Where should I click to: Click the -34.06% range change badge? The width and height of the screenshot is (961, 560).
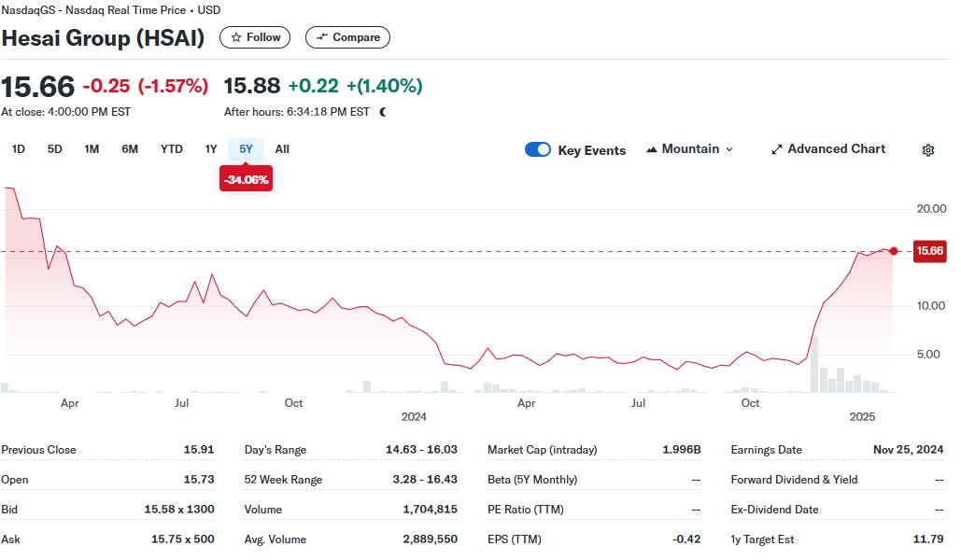(246, 179)
